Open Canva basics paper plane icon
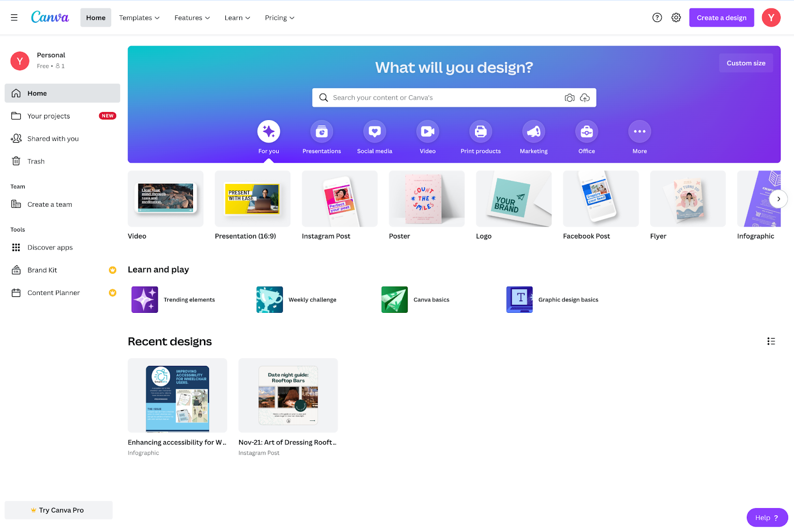The width and height of the screenshot is (794, 532). tap(395, 299)
